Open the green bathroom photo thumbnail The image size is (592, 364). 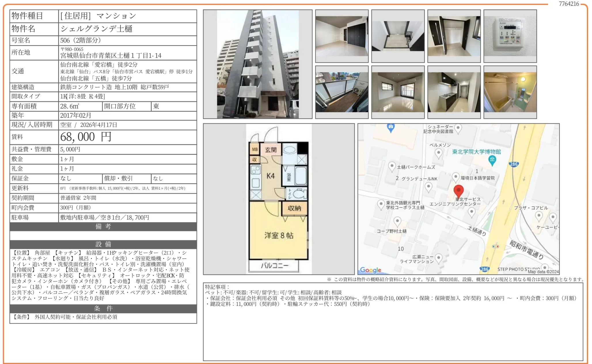click(510, 92)
